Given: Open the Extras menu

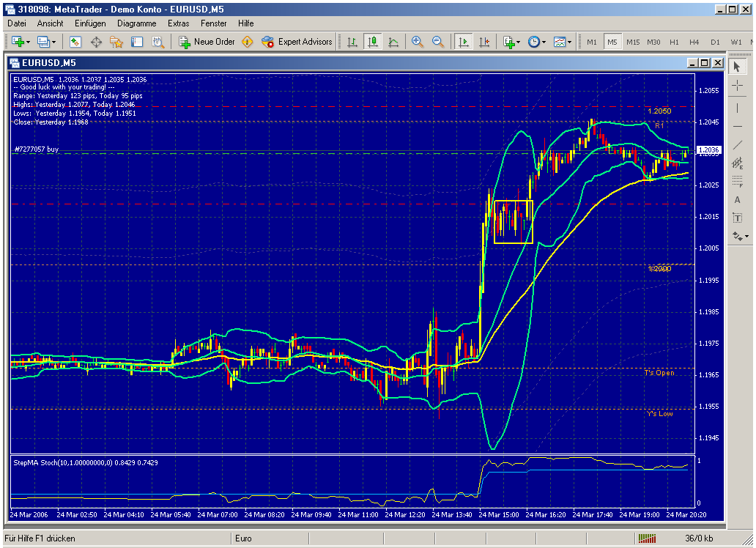Looking at the screenshot, I should tap(179, 23).
